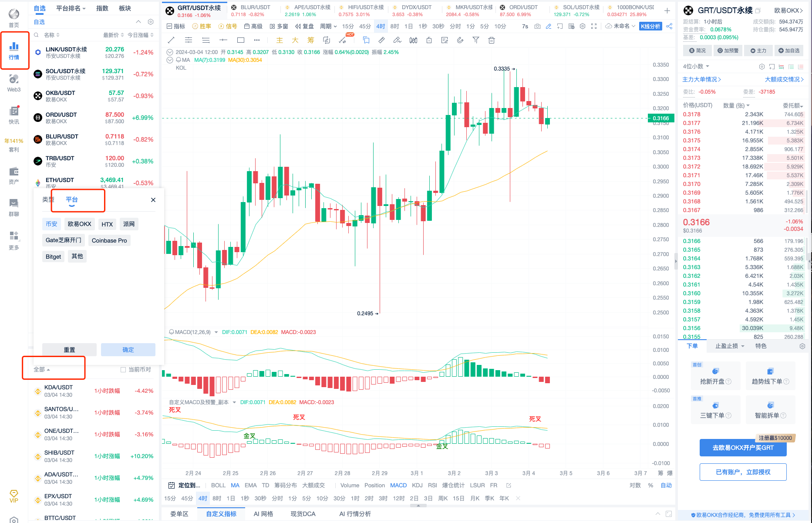The height and width of the screenshot is (523, 812).
Task: Expand the 全部 alerts filter dropdown
Action: coord(42,369)
